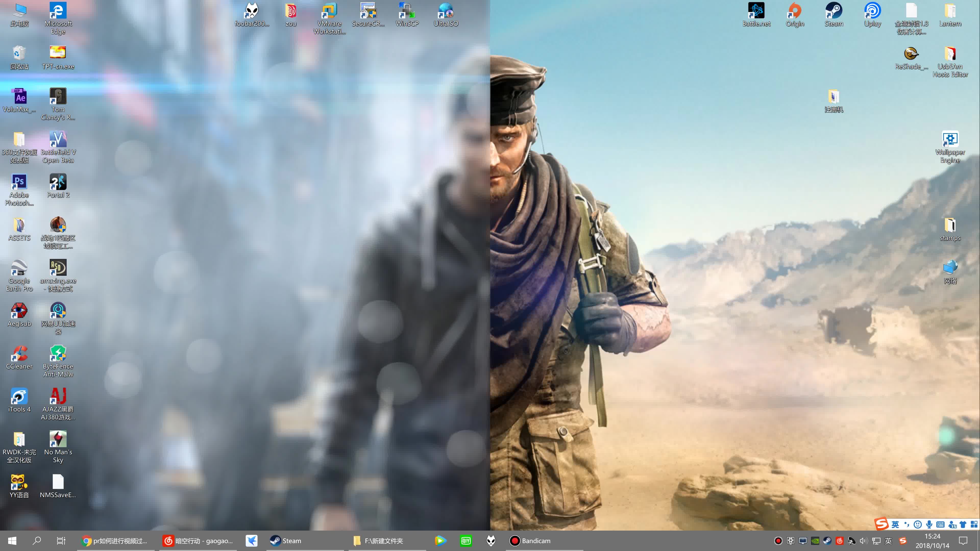Launch No Man's Sky shortcut
Viewport: 980px width, 551px height.
(x=58, y=447)
